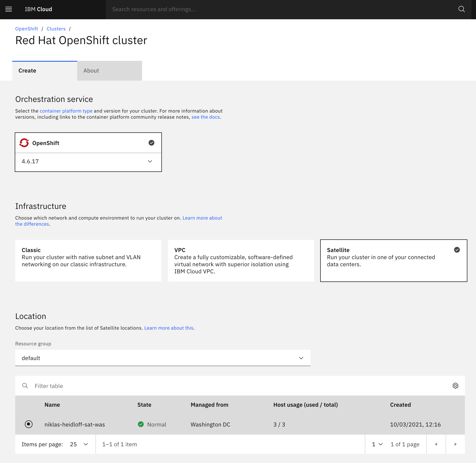476x463 pixels.
Task: Select the Classic infrastructure tile
Action: coord(88,261)
